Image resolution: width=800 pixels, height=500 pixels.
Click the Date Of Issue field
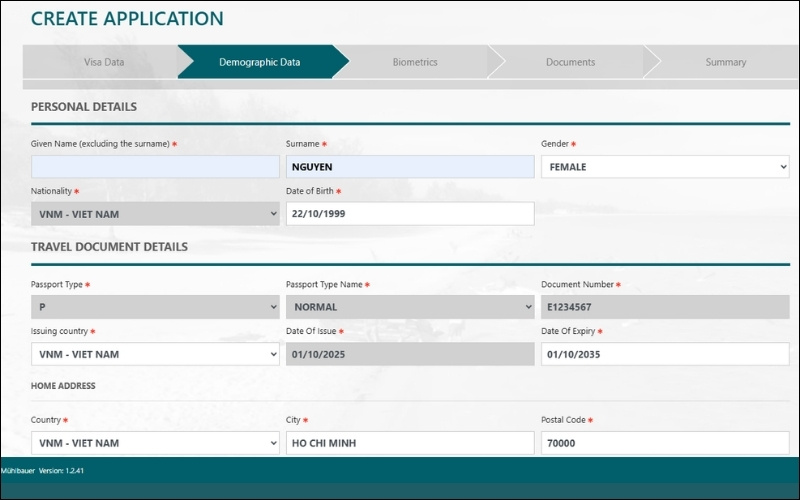[x=410, y=354]
